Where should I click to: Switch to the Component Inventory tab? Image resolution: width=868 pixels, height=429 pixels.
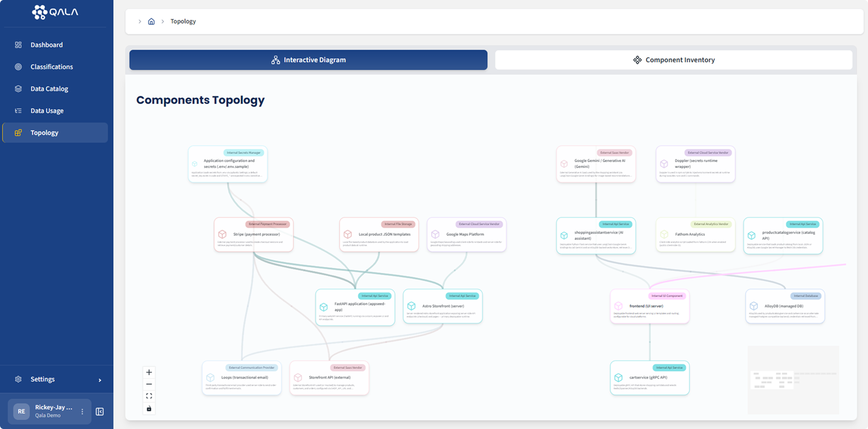673,59
